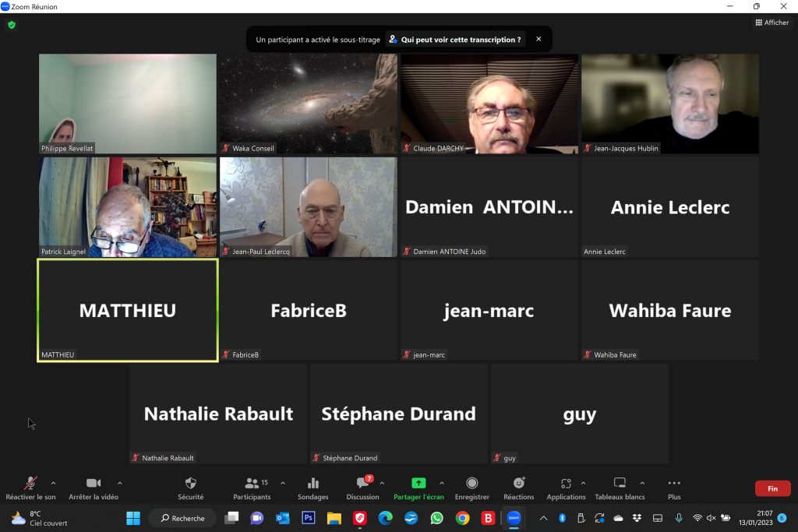Expand the Applications options arrow
The width and height of the screenshot is (798, 532).
tap(583, 483)
